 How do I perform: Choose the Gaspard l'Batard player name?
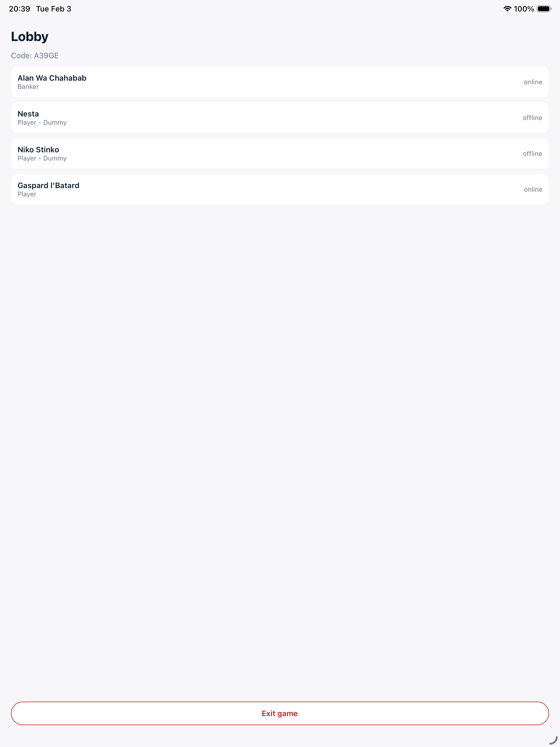[x=48, y=185]
